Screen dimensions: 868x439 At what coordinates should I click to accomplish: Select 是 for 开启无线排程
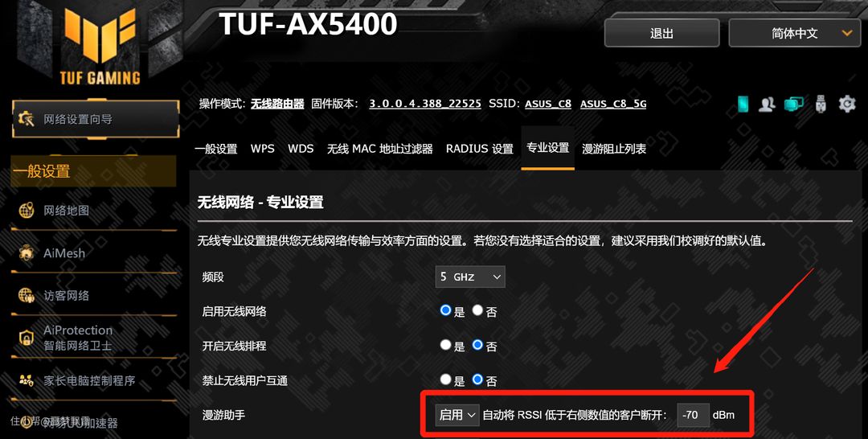tap(445, 345)
